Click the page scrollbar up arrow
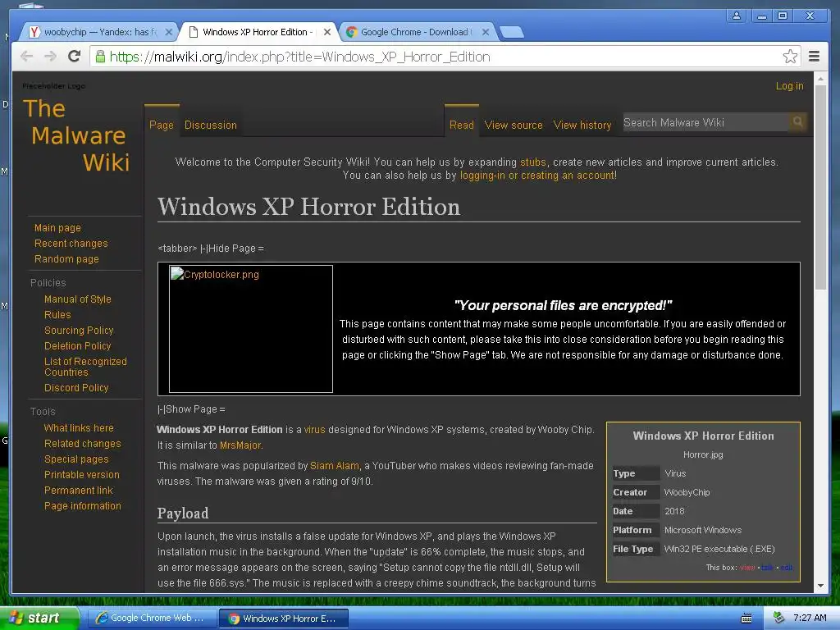The height and width of the screenshot is (630, 840). (x=820, y=78)
